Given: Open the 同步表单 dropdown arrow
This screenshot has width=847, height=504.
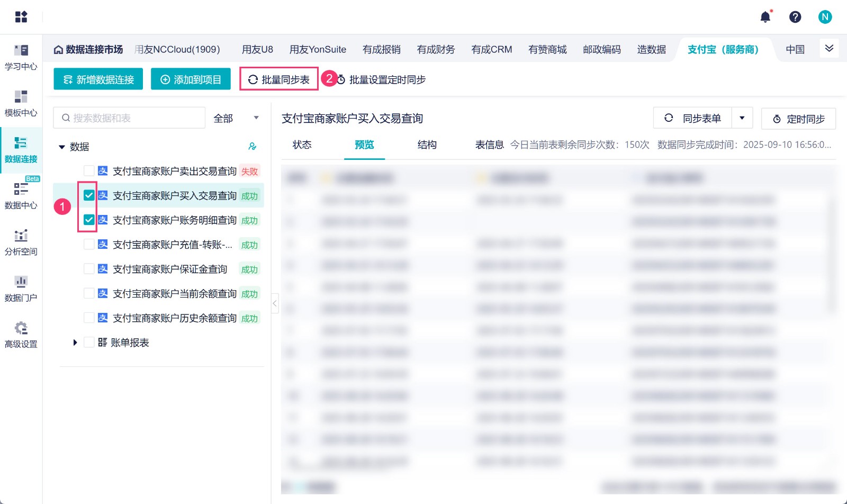Looking at the screenshot, I should [742, 118].
